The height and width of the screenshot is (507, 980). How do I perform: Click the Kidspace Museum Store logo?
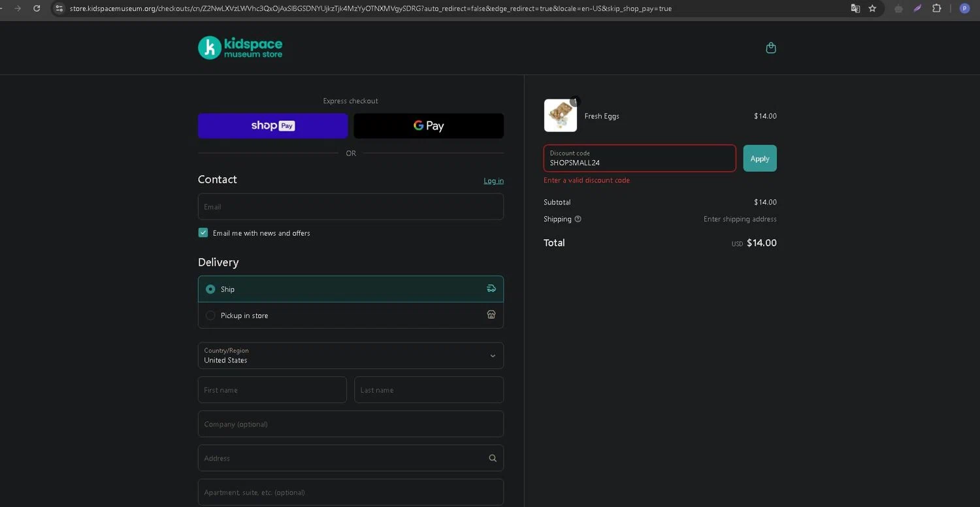coord(240,48)
